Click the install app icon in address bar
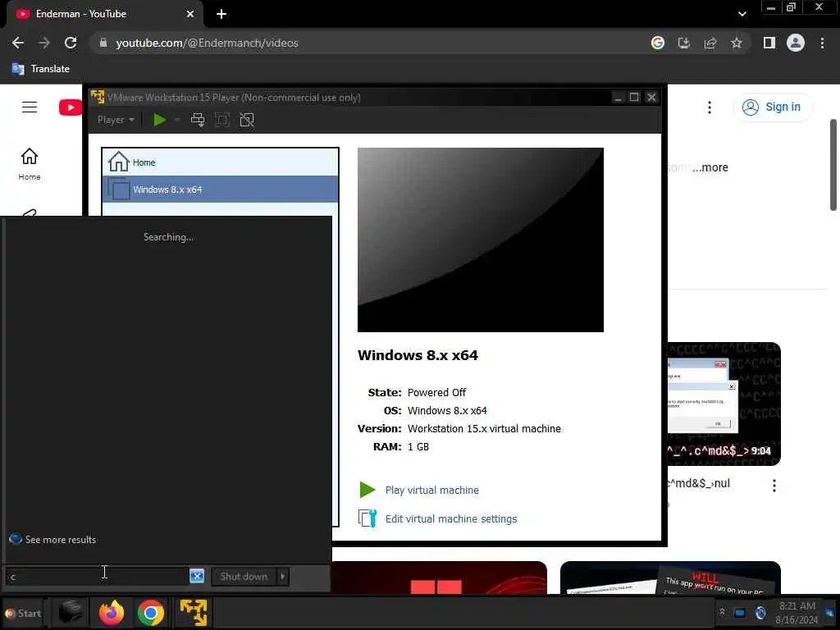The image size is (840, 630). pyautogui.click(x=684, y=43)
